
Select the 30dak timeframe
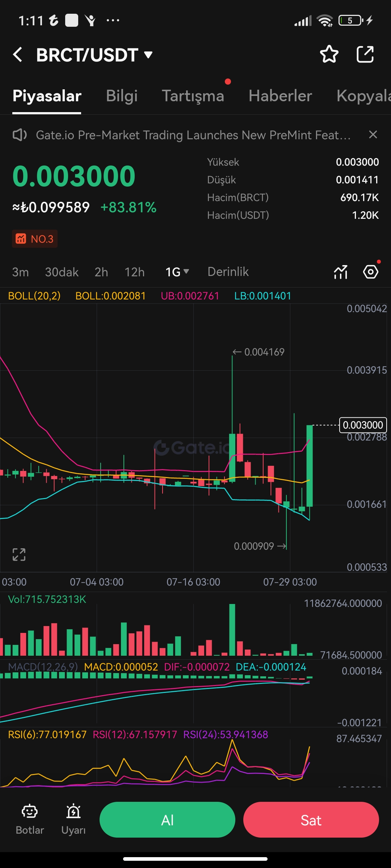[x=62, y=272]
